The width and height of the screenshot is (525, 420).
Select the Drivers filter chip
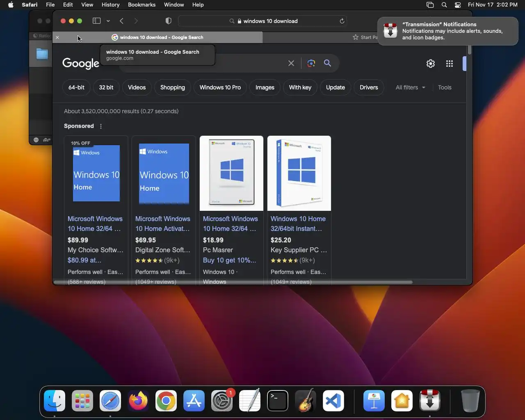tap(369, 87)
